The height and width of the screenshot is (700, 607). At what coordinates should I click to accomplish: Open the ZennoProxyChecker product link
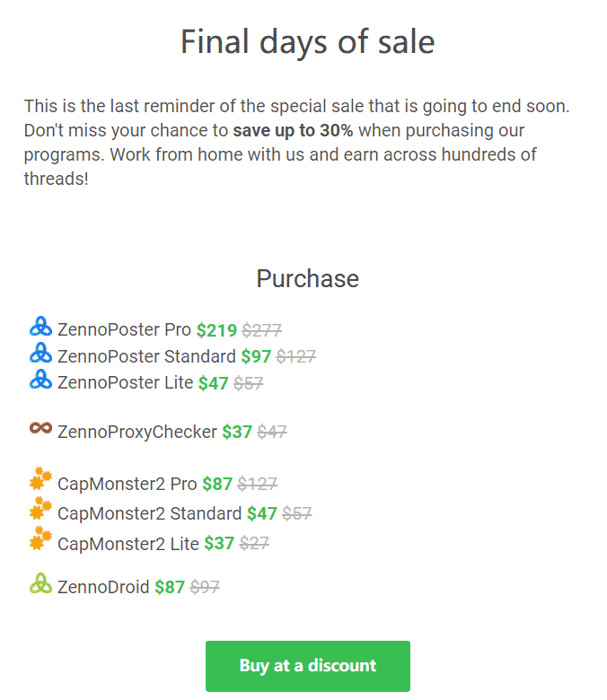point(137,432)
